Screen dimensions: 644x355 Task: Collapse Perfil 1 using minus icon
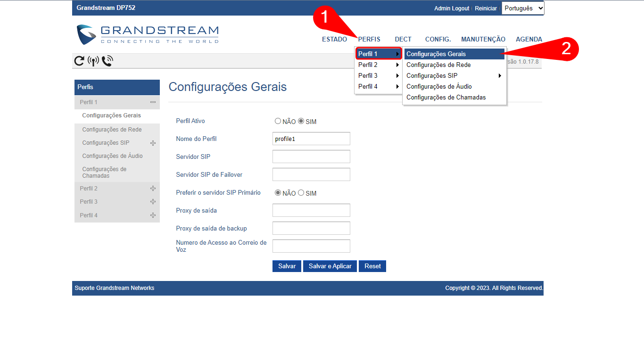coord(153,102)
